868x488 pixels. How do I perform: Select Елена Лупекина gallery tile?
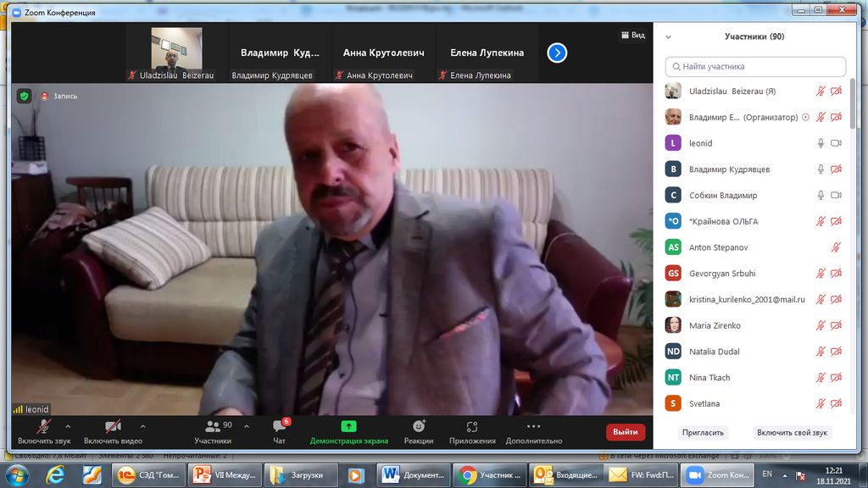pyautogui.click(x=487, y=54)
